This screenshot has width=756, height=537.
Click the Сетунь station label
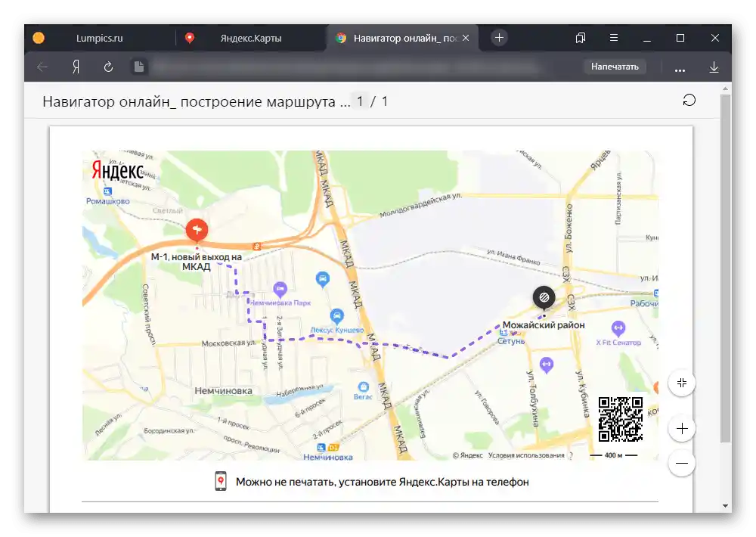point(511,340)
